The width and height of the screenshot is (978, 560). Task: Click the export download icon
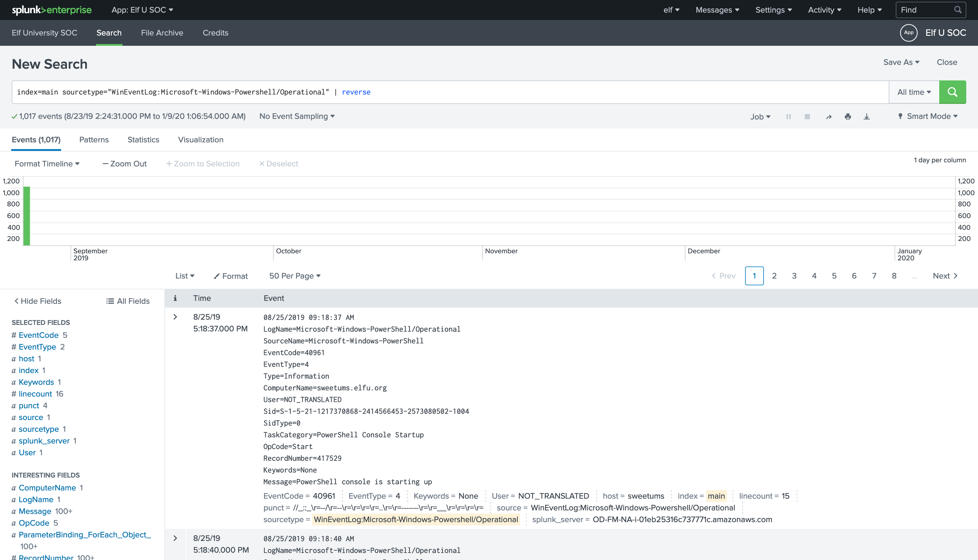point(866,117)
